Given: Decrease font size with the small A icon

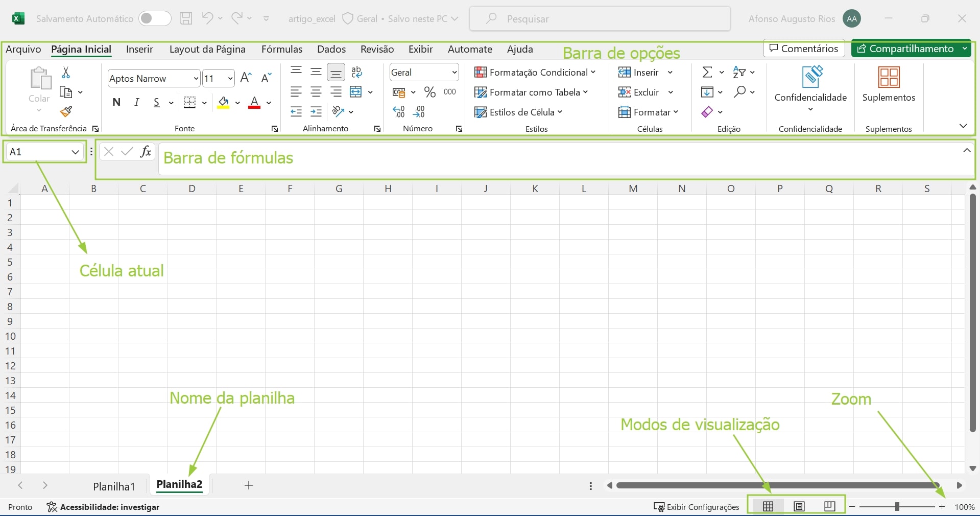Looking at the screenshot, I should 266,78.
